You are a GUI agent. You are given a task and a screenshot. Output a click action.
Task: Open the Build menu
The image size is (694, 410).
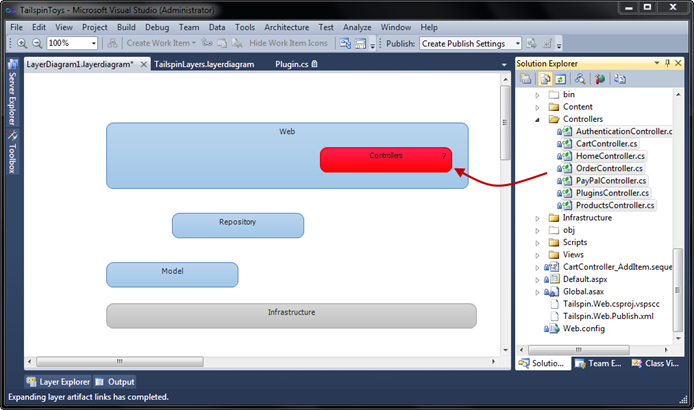click(x=126, y=27)
